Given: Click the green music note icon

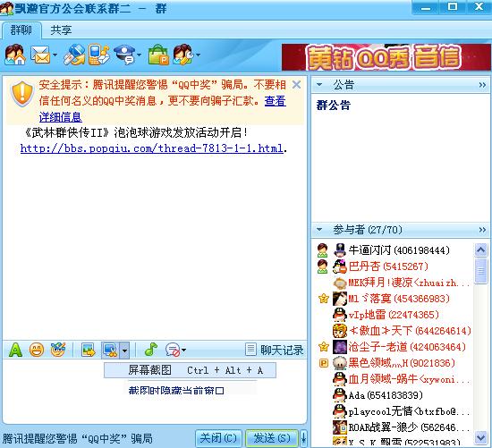Looking at the screenshot, I should [151, 349].
